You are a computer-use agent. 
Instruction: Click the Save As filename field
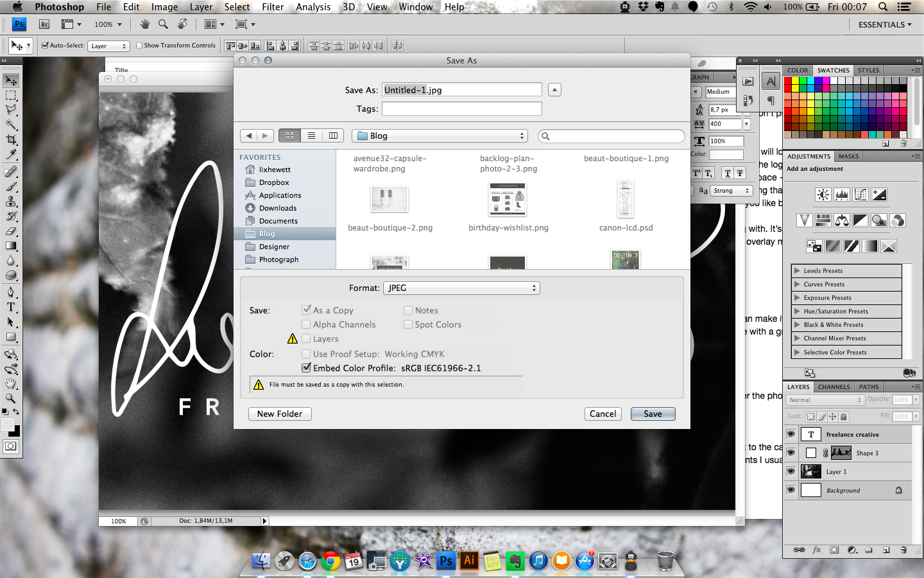tap(461, 90)
